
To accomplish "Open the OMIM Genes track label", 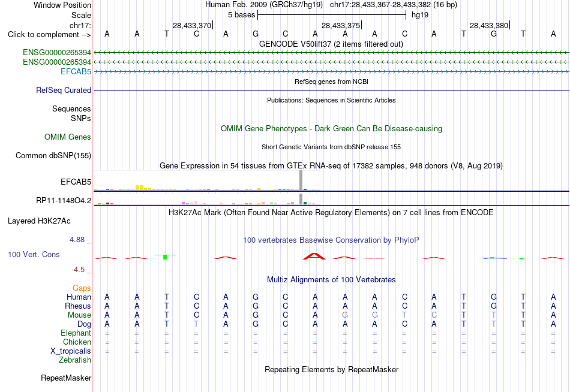I will click(x=68, y=137).
